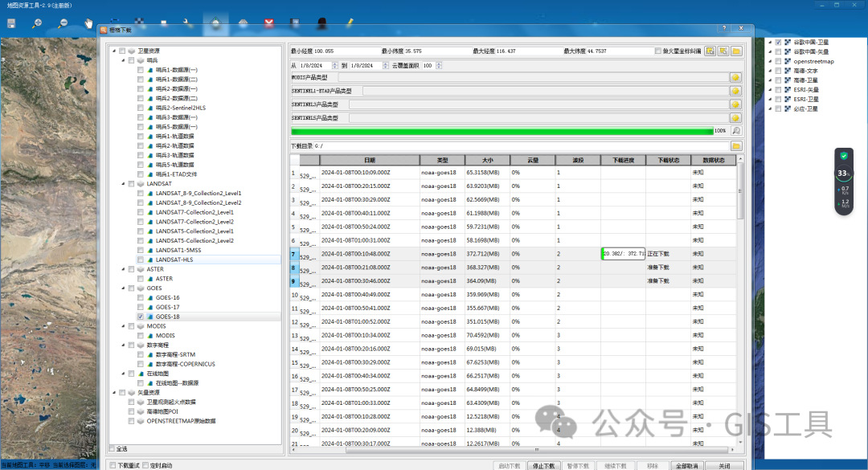This screenshot has height=470, width=868.
Task: Sort by the 下载进度 column header
Action: 623,160
